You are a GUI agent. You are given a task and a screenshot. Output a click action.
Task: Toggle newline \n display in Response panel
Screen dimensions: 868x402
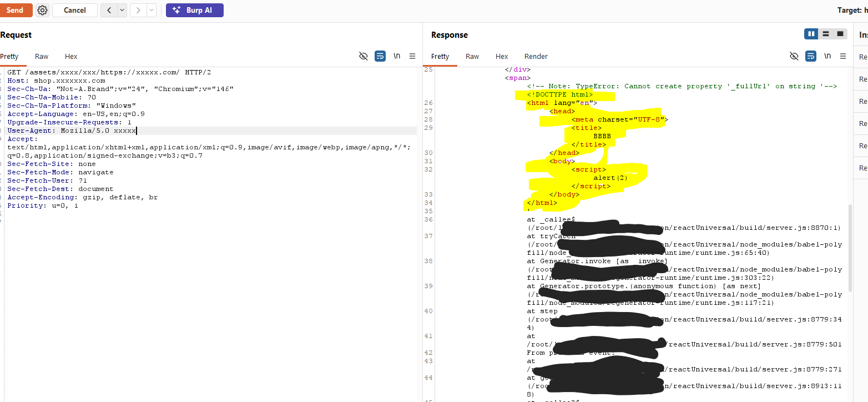click(827, 56)
